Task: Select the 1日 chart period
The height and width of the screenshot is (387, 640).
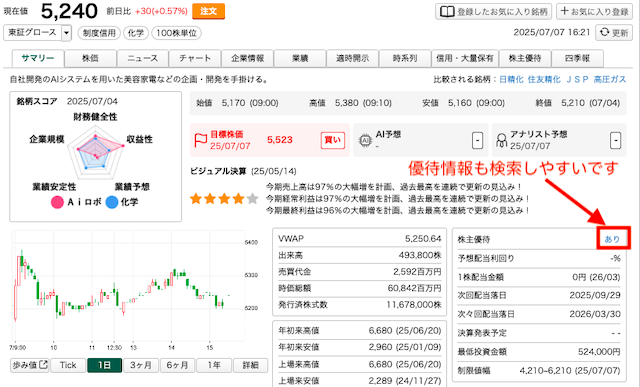Action: (104, 365)
